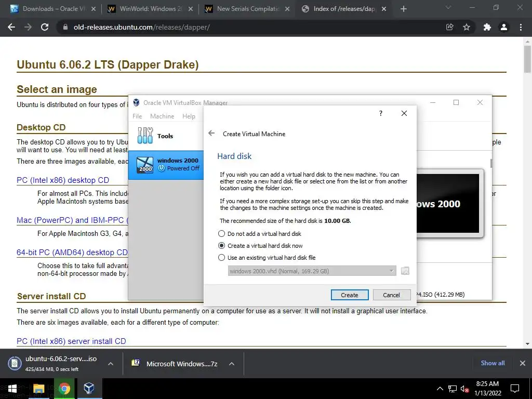Open the Machine menu in VirtualBox Manager
This screenshot has height=399, width=532.
click(162, 116)
